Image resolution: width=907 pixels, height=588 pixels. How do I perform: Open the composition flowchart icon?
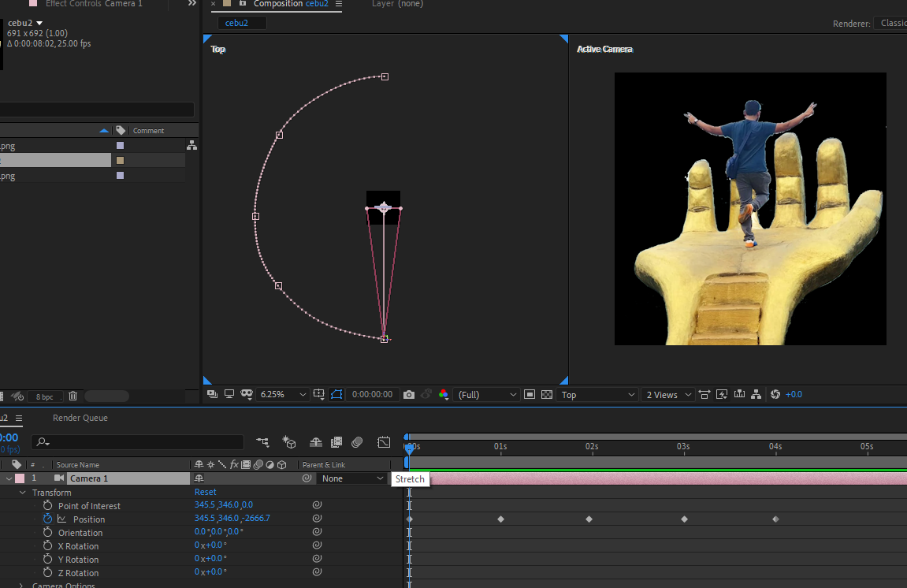756,395
